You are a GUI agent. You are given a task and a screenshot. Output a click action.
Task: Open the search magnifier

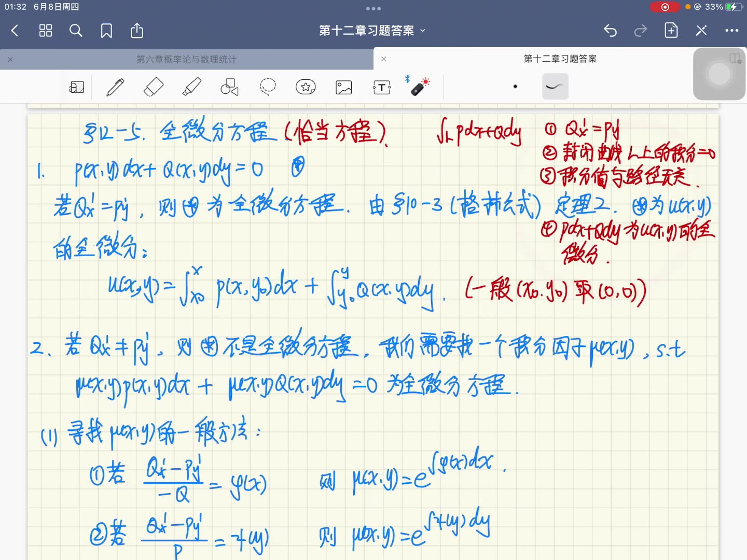tap(76, 31)
